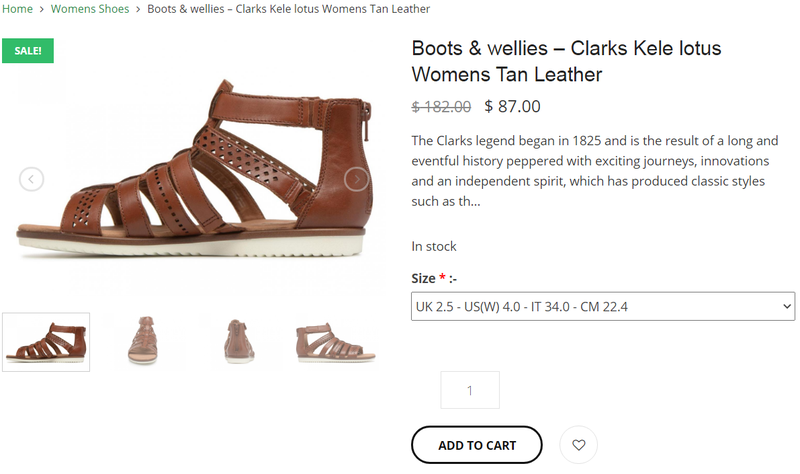Click the $87.00 sale price
The height and width of the screenshot is (474, 800).
click(x=512, y=106)
